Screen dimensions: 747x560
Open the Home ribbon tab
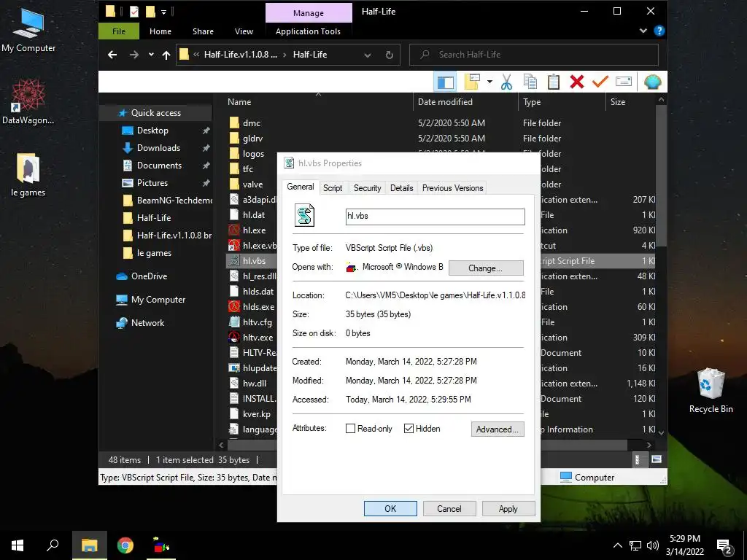click(160, 31)
